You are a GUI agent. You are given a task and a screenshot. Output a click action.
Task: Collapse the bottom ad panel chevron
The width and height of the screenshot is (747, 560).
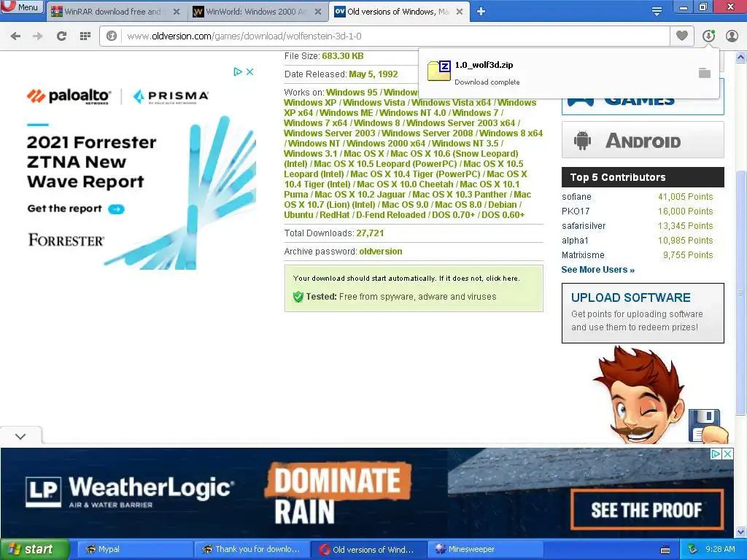coord(20,436)
